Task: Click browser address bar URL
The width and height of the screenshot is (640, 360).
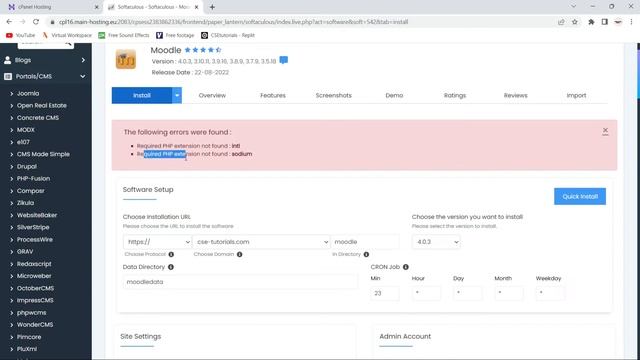Action: pyautogui.click(x=233, y=22)
